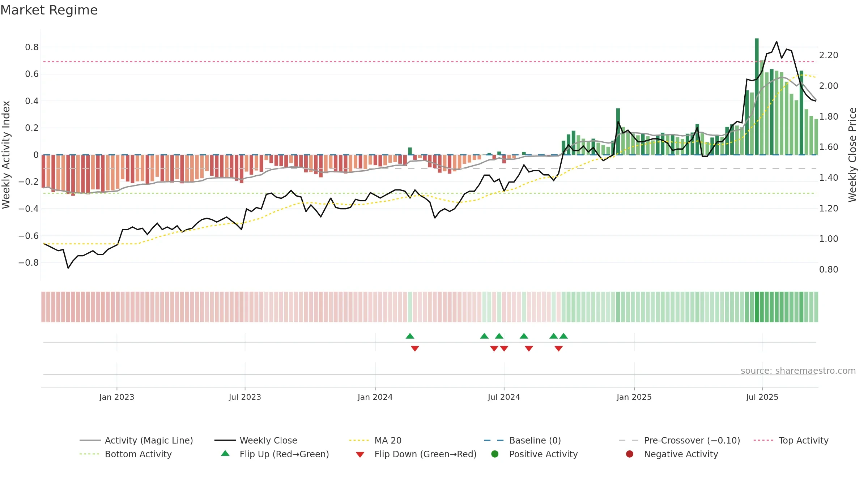Click the −0.4 left axis tick label
868x488 pixels.
coord(28,209)
